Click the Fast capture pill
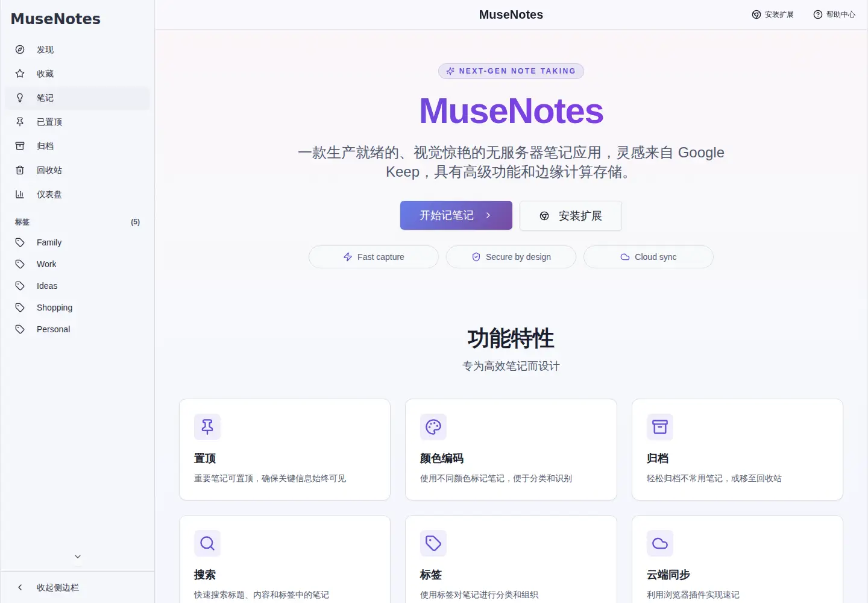This screenshot has height=603, width=868. click(374, 257)
